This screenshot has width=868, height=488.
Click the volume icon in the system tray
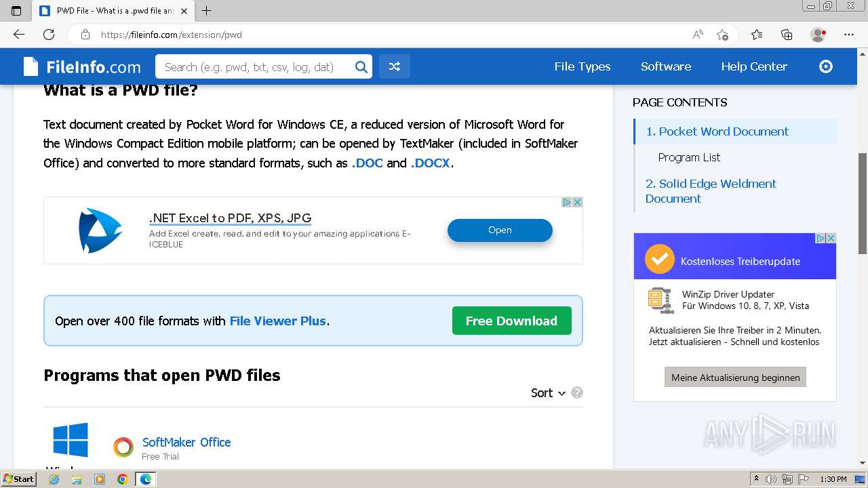[771, 479]
